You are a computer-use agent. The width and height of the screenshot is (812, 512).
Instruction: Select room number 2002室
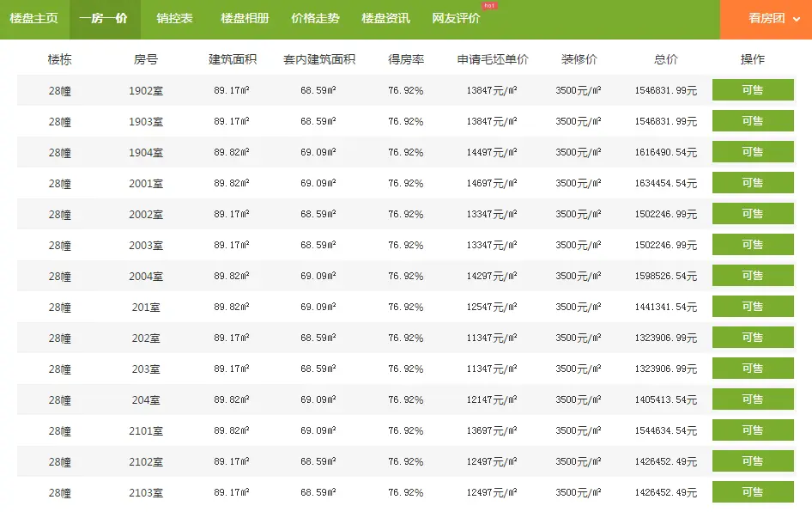(146, 215)
